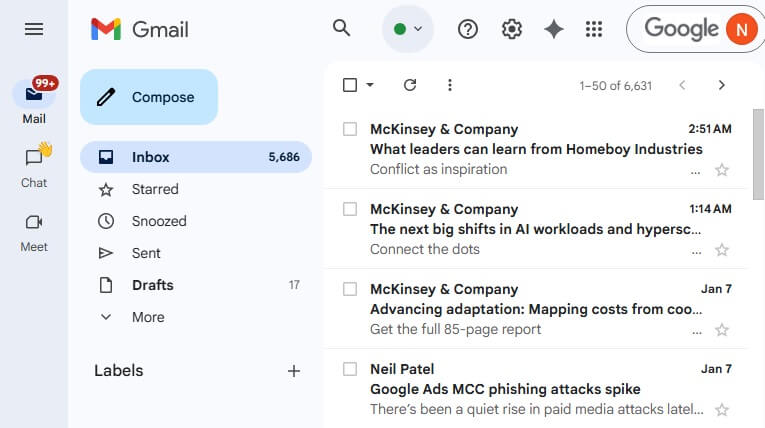Open the Gemini sparkle icon
Image resolution: width=765 pixels, height=428 pixels.
554,29
